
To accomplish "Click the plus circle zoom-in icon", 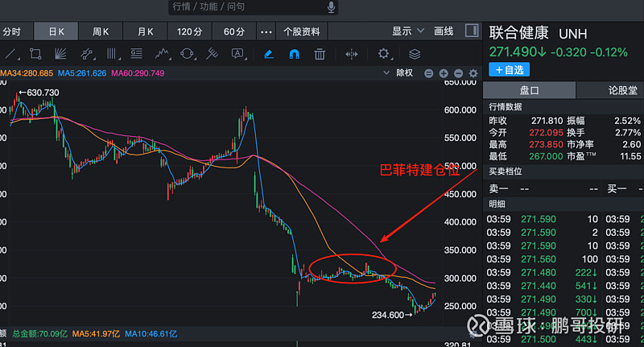I will coord(444,73).
